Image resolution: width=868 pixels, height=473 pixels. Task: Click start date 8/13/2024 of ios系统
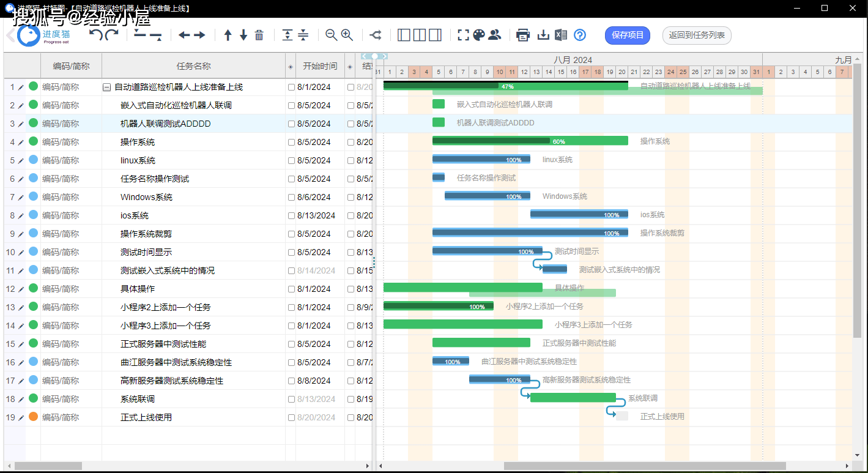316,215
